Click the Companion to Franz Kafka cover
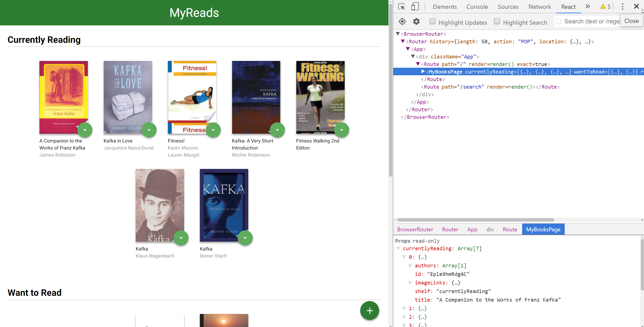The height and width of the screenshot is (327, 644). coord(64,97)
